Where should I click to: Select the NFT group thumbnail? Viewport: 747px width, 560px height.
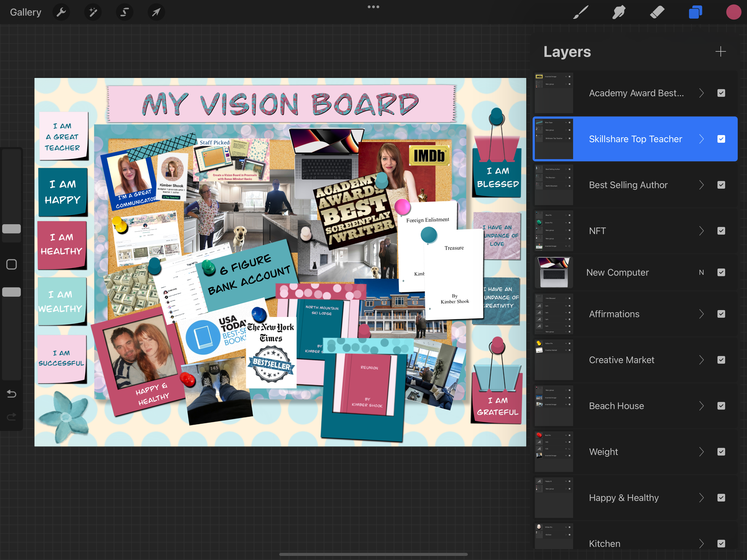pyautogui.click(x=554, y=231)
